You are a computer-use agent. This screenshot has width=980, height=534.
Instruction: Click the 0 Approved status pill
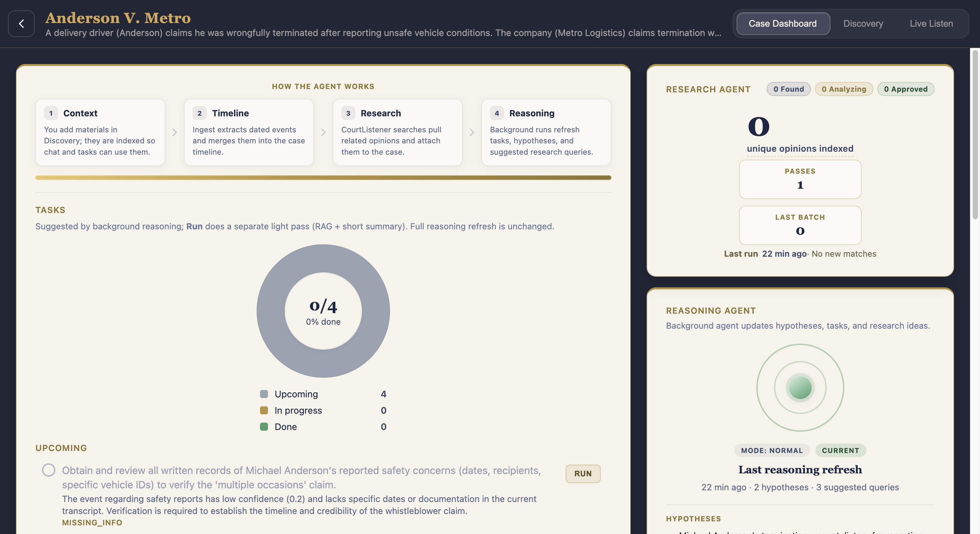click(905, 89)
